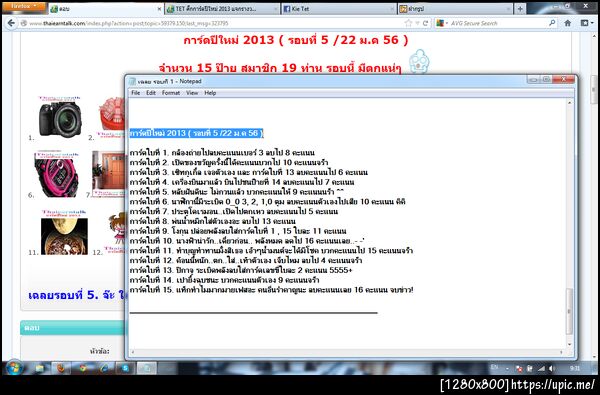The image size is (600, 395).
Task: Click the door card image number 7
Action: tap(109, 174)
